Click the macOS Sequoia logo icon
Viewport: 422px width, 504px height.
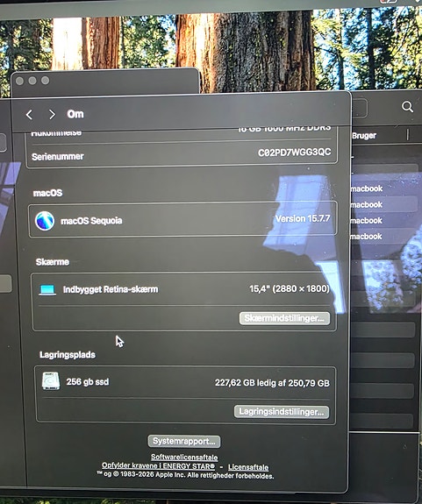tap(45, 221)
